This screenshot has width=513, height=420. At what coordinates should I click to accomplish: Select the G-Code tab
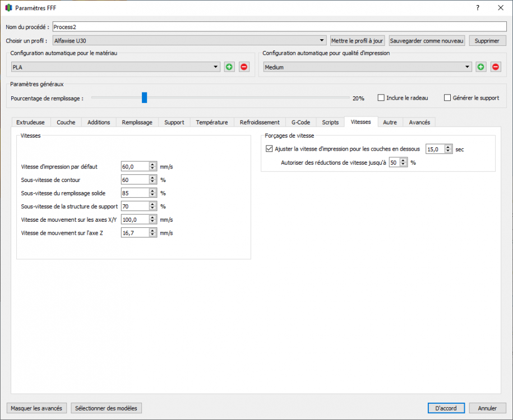point(301,122)
